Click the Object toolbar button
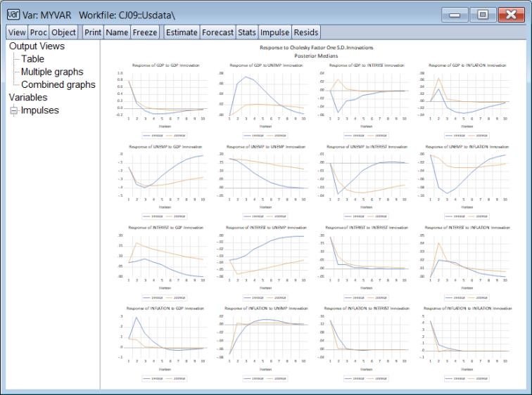This screenshot has height=395, width=532. (63, 32)
